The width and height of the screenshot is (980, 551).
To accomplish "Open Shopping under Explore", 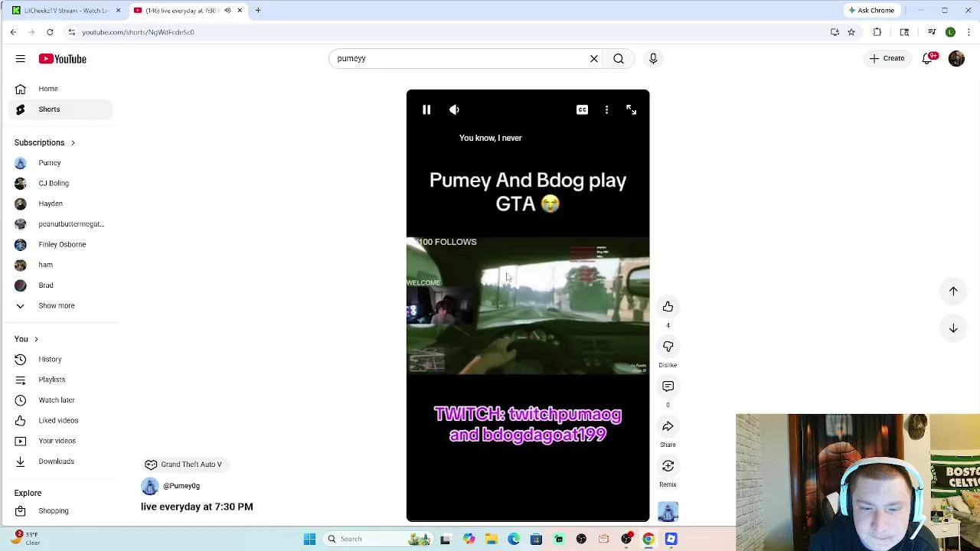I will coord(61,510).
